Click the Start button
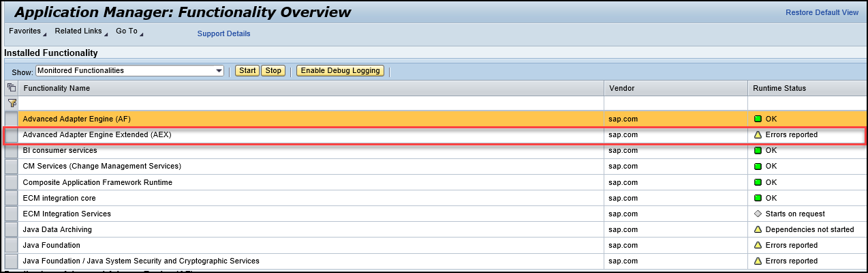The width and height of the screenshot is (868, 273). [247, 70]
